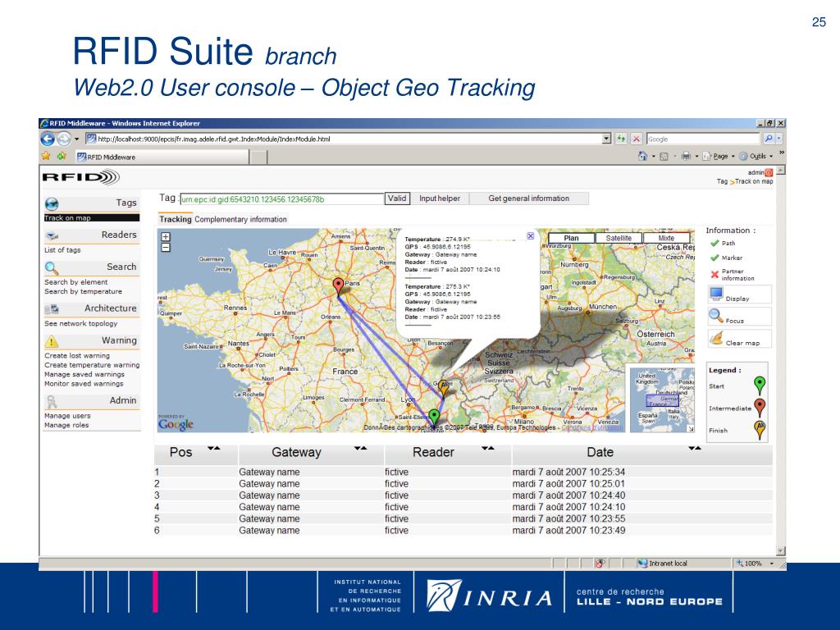The image size is (840, 630).
Task: Click the Get general information button
Action: click(529, 199)
